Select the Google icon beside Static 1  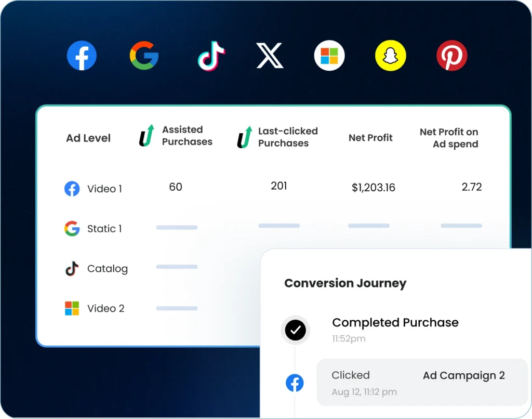(x=72, y=229)
